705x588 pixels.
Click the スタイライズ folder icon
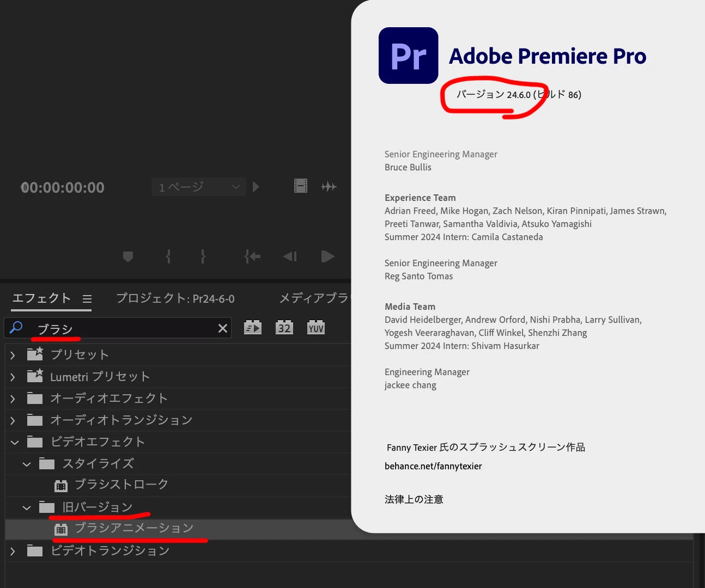coord(47,463)
